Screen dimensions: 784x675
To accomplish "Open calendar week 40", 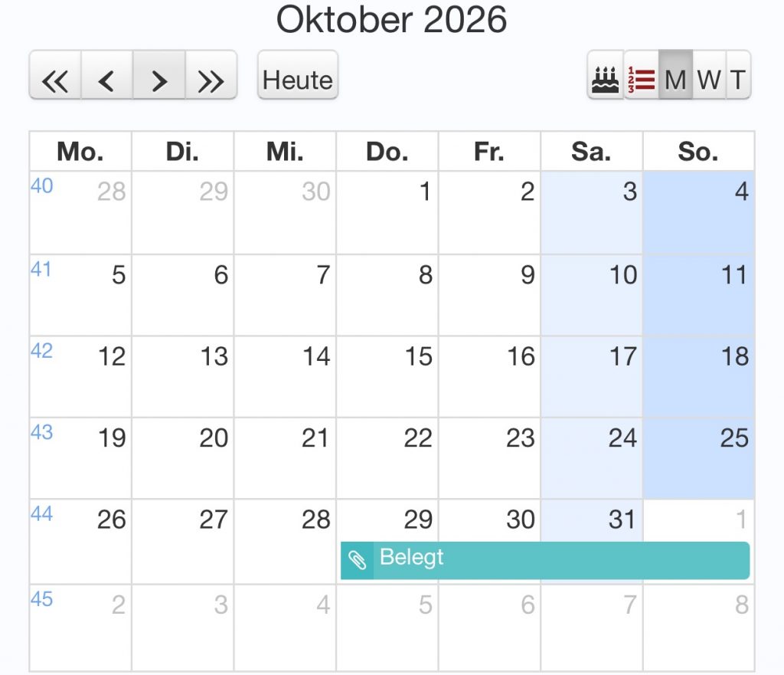I will click(x=41, y=186).
